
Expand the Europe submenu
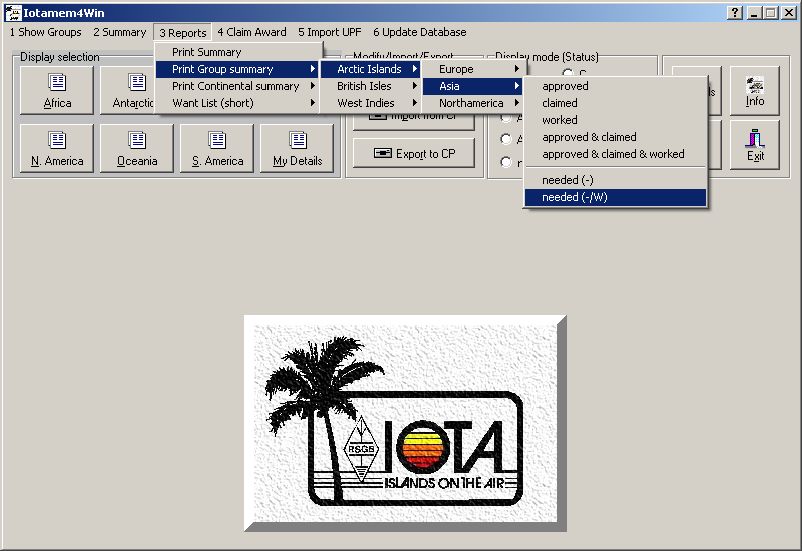pos(473,69)
